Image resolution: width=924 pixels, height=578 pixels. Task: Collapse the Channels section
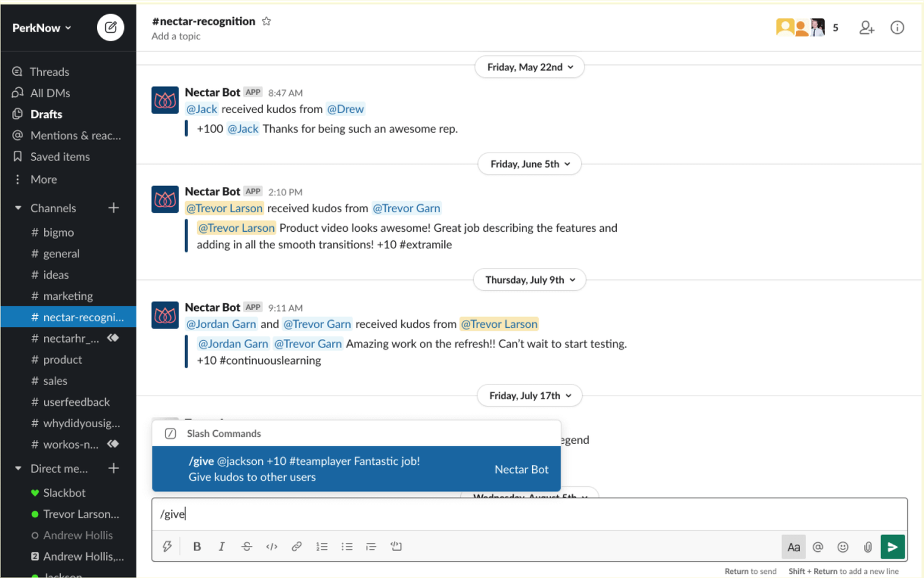(x=18, y=208)
